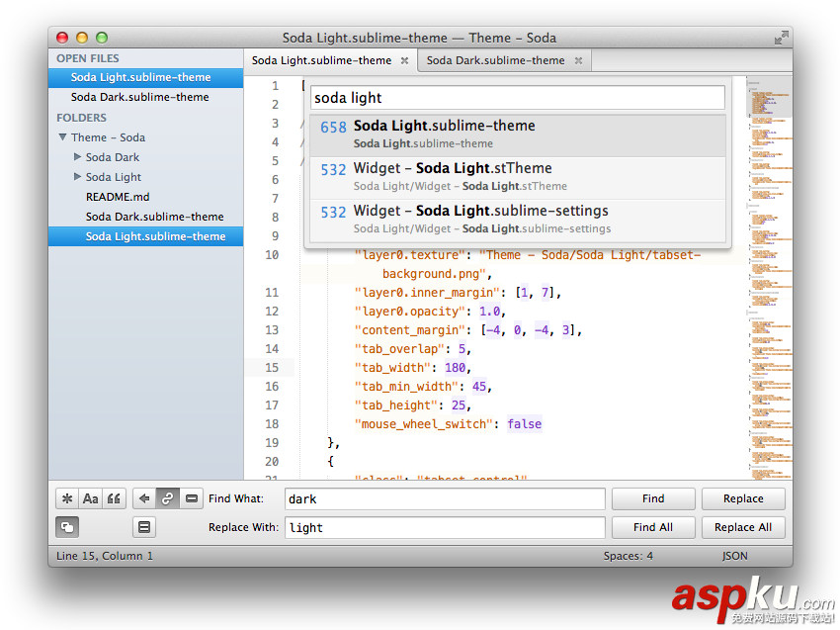Viewport: 840px width, 630px height.
Task: Click the Find All button
Action: pyautogui.click(x=653, y=527)
